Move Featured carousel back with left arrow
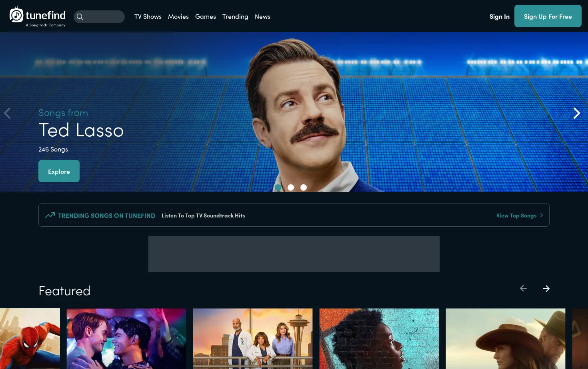This screenshot has width=588, height=369. pyautogui.click(x=523, y=288)
